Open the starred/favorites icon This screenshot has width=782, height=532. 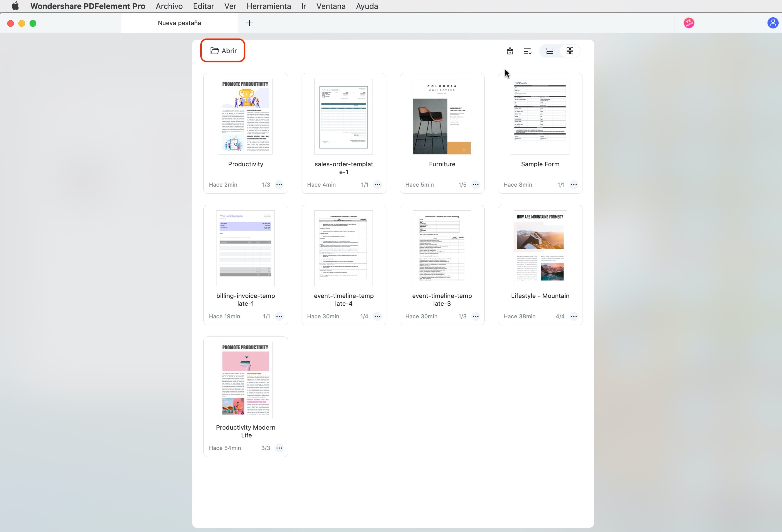tap(509, 50)
